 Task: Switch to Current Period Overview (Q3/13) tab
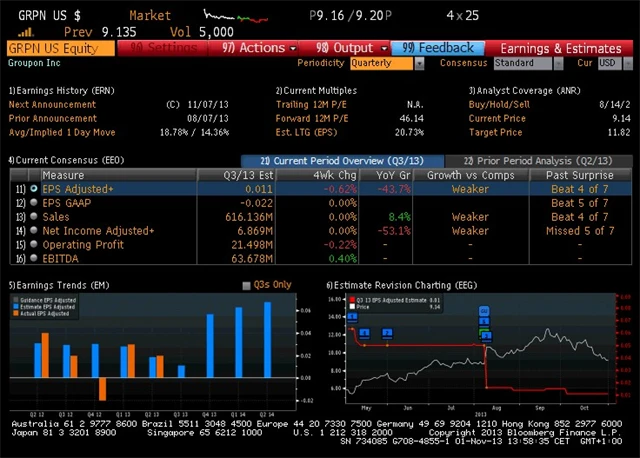pos(342,161)
